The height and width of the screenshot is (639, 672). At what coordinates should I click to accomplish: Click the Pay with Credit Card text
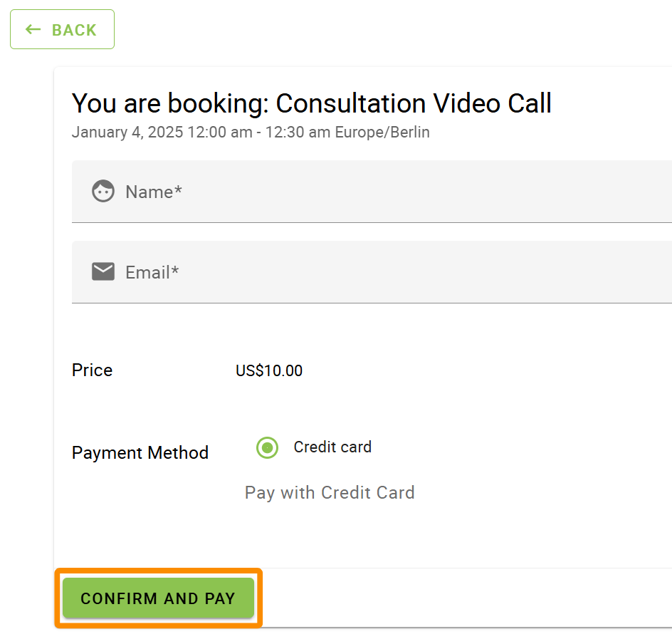330,492
